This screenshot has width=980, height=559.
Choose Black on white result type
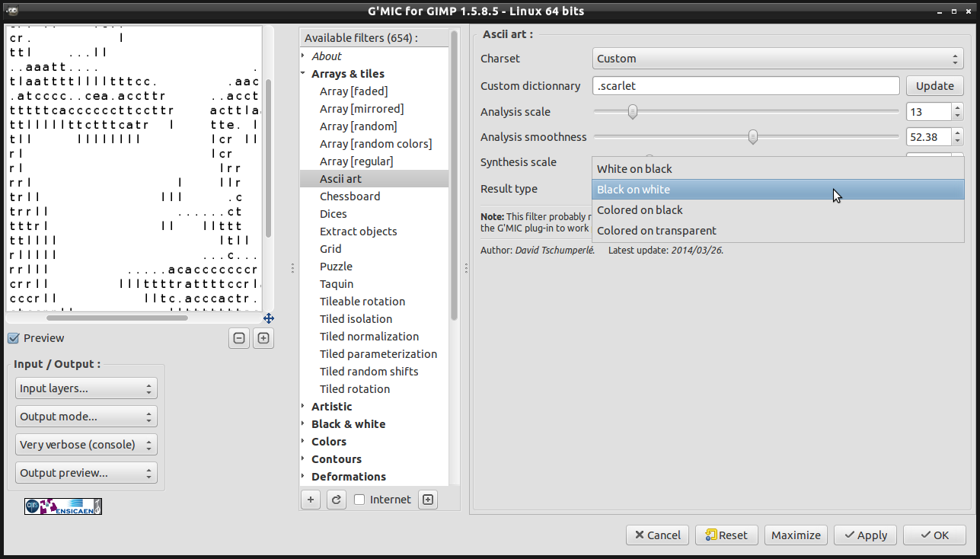point(778,190)
